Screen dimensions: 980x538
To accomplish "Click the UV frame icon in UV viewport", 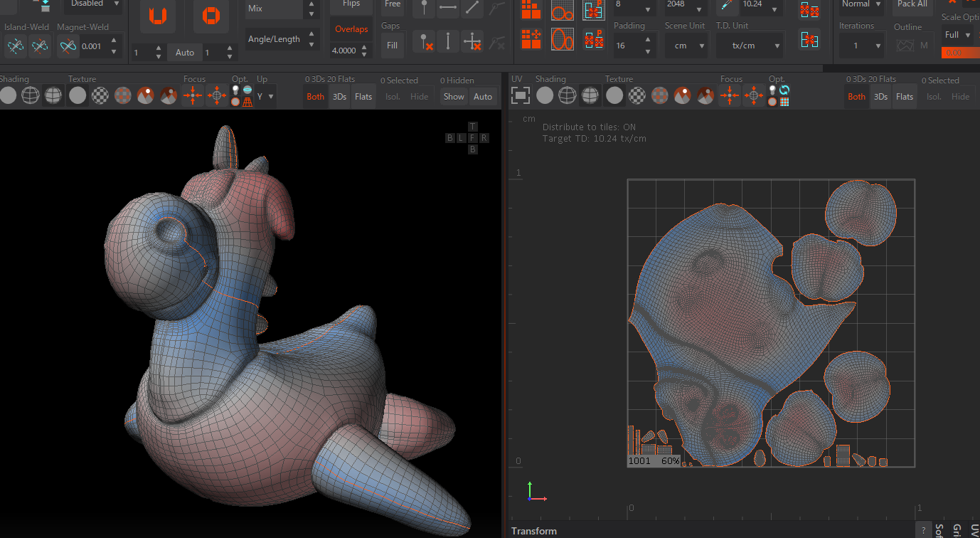I will tap(521, 95).
